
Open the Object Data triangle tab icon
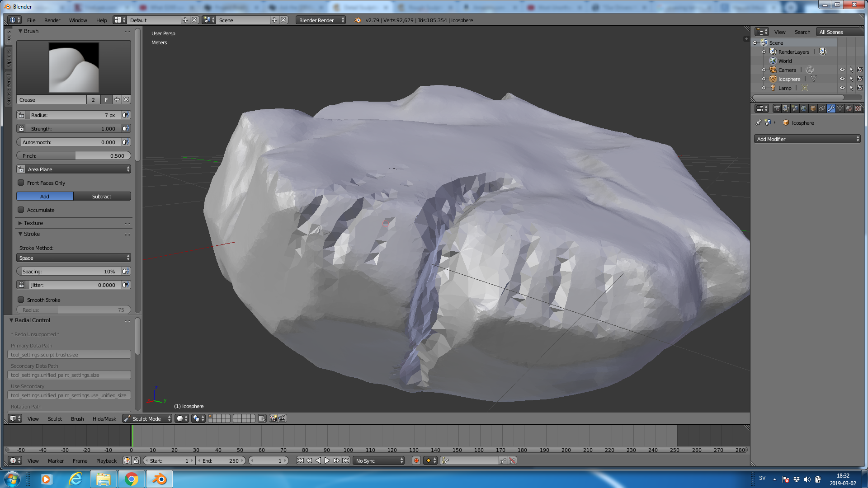840,108
